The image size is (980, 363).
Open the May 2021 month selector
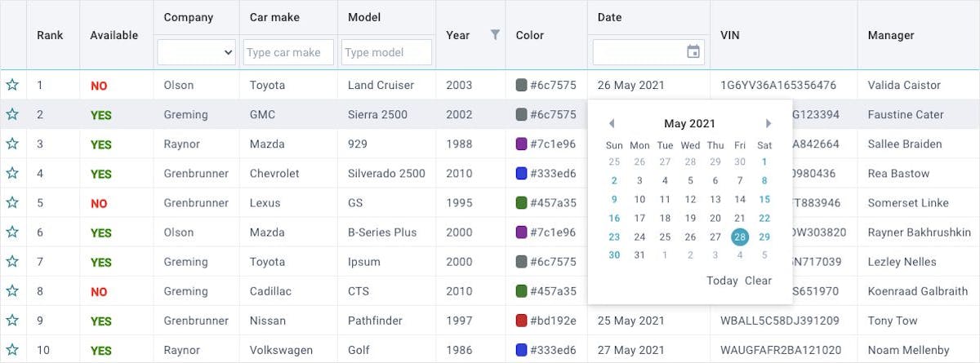(x=689, y=124)
